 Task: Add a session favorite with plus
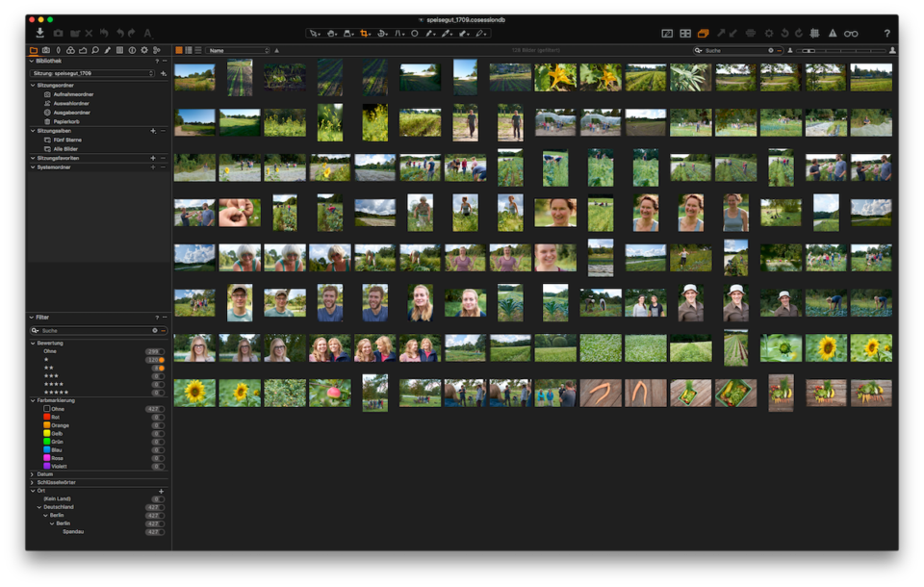[153, 158]
